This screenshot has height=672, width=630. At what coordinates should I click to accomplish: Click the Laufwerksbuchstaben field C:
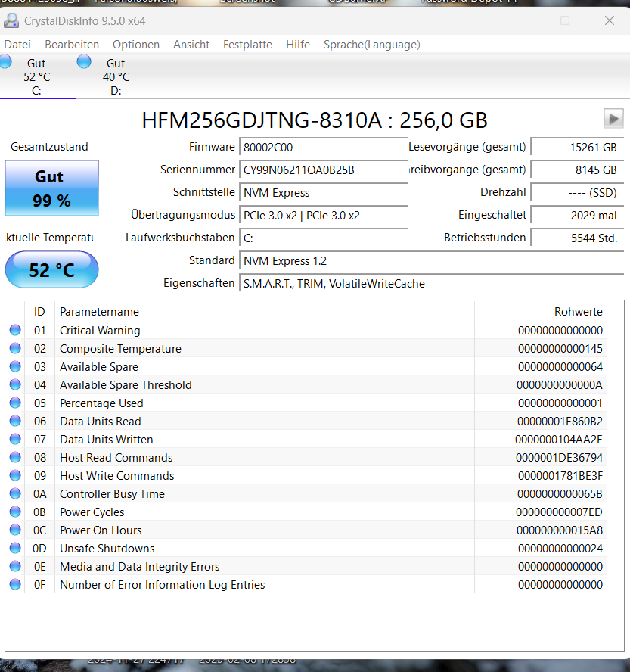324,238
